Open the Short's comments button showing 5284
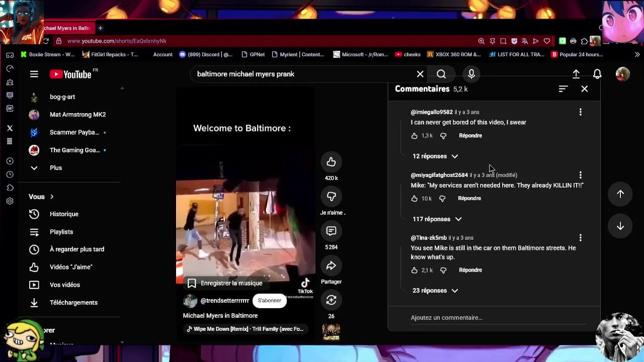 pos(331,231)
